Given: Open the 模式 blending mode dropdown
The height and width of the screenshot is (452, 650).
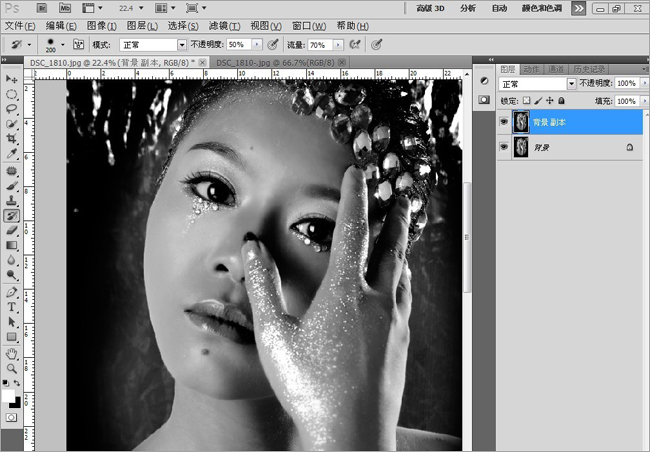Looking at the screenshot, I should pyautogui.click(x=182, y=45).
